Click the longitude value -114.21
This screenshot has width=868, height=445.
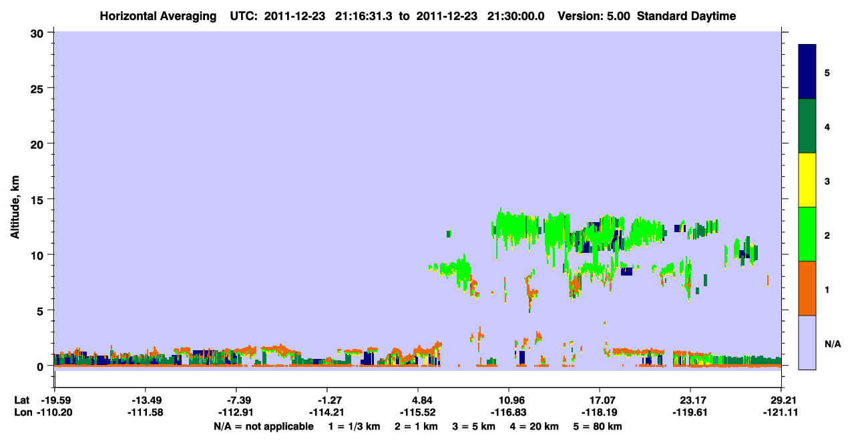(327, 413)
